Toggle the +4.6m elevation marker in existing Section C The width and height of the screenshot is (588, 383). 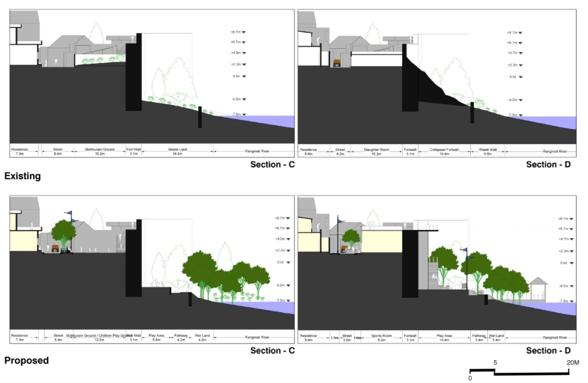pyautogui.click(x=243, y=53)
